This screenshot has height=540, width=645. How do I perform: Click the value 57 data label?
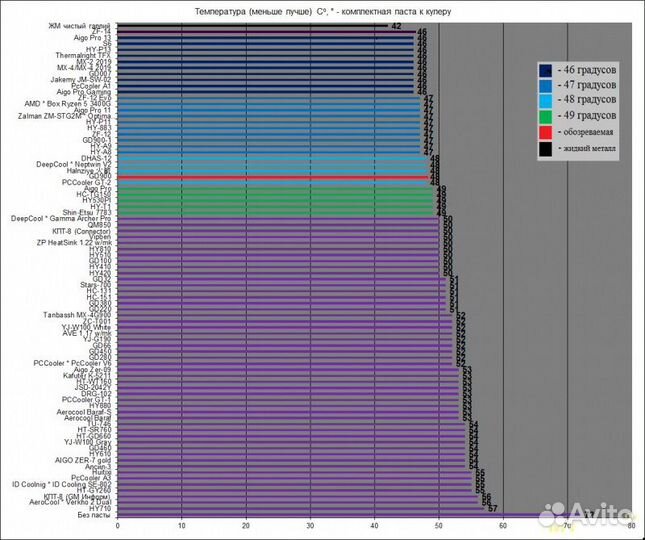tap(492, 508)
